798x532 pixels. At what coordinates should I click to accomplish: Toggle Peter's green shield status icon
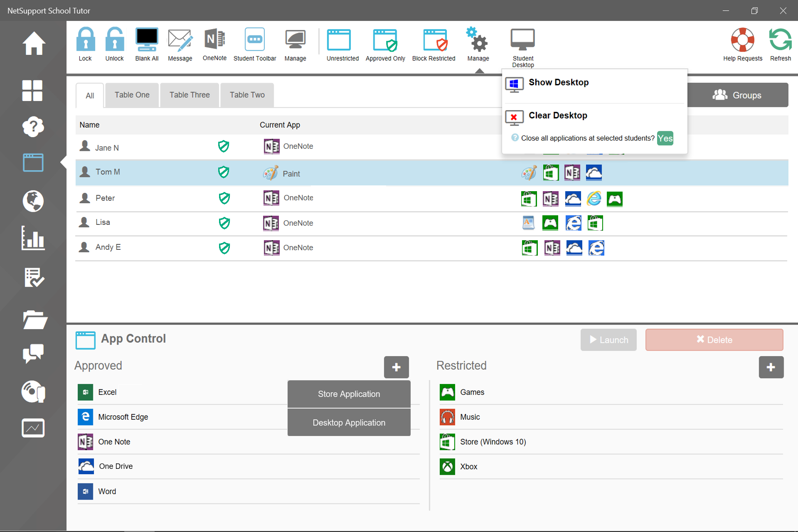click(224, 198)
